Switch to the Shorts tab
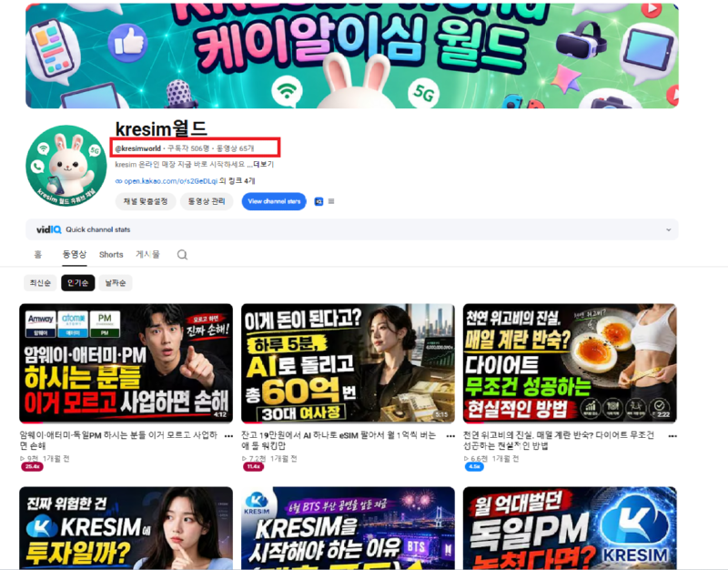 coord(111,255)
